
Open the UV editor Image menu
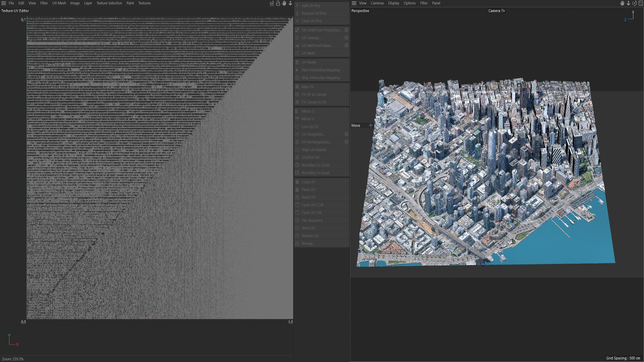point(75,3)
